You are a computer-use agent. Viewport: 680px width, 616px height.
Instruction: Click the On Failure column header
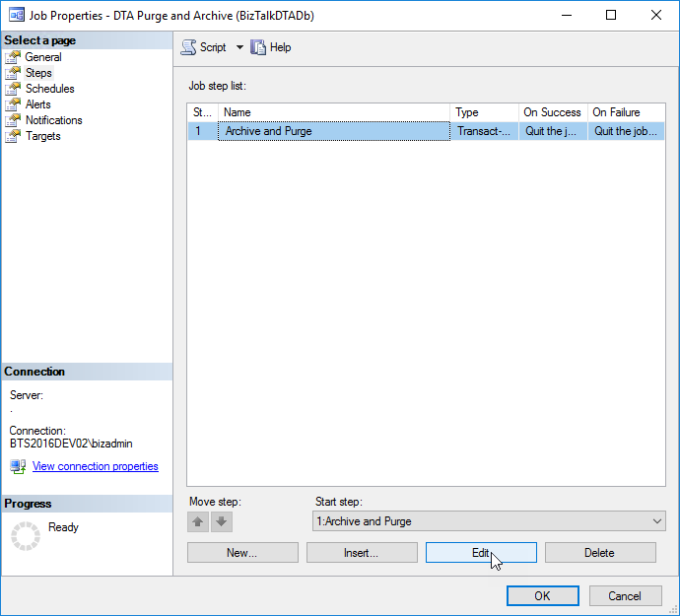click(626, 112)
